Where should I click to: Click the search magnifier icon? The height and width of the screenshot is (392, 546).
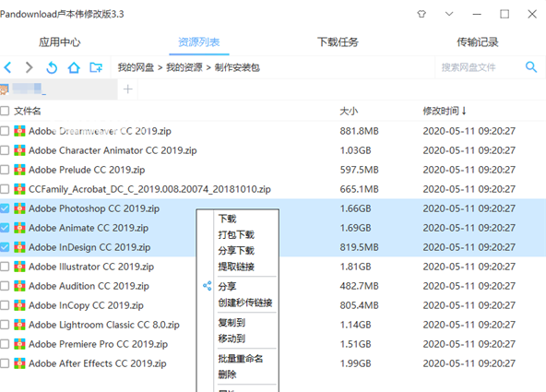pos(531,66)
